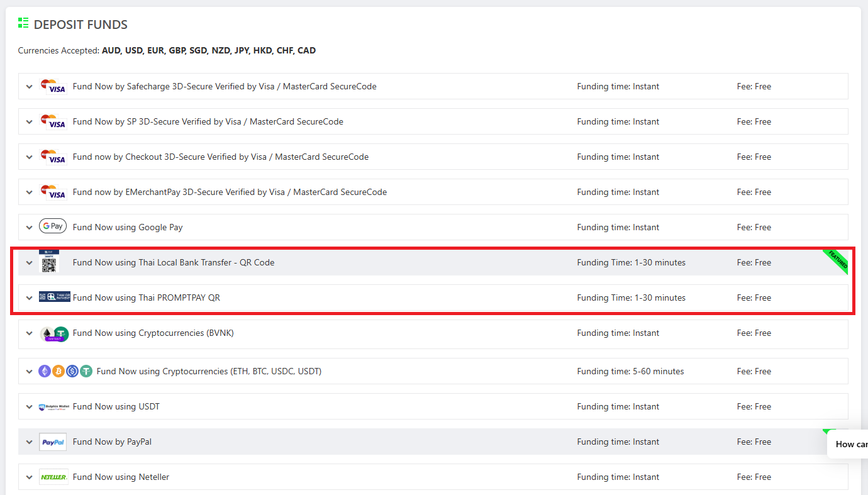868x495 pixels.
Task: Click the orange Bitcoin coin icon
Action: tap(58, 371)
